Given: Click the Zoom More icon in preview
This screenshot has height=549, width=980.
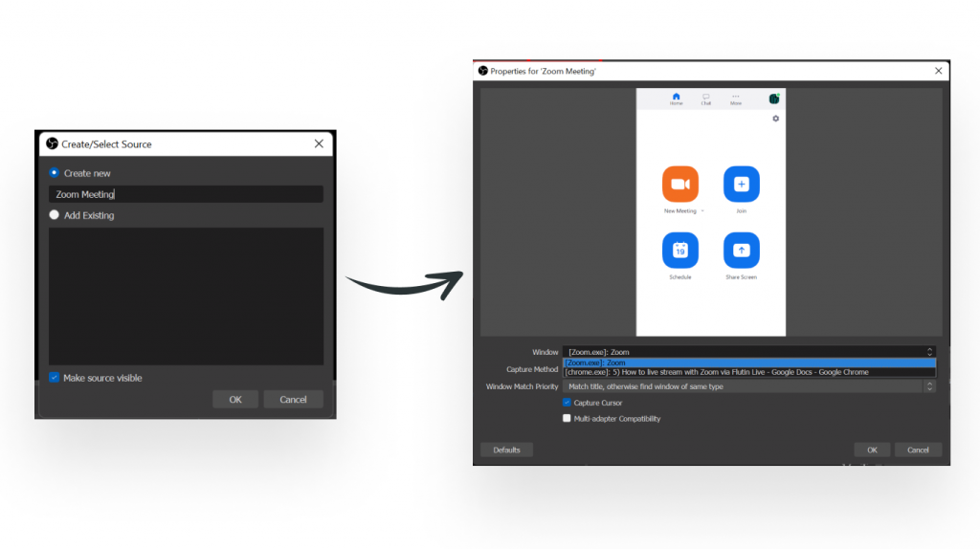Looking at the screenshot, I should (x=736, y=99).
